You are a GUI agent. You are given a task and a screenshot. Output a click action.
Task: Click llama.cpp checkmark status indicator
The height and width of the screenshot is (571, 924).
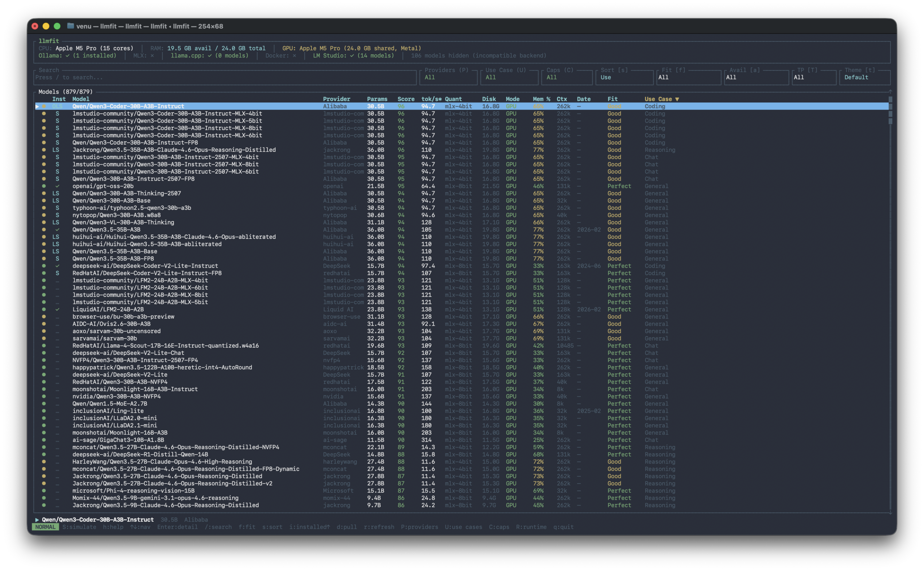tap(209, 56)
